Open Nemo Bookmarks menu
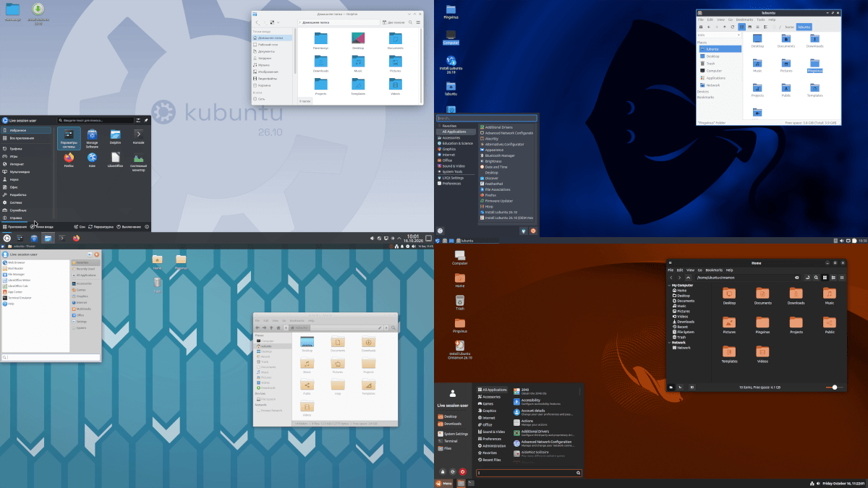 [x=714, y=270]
